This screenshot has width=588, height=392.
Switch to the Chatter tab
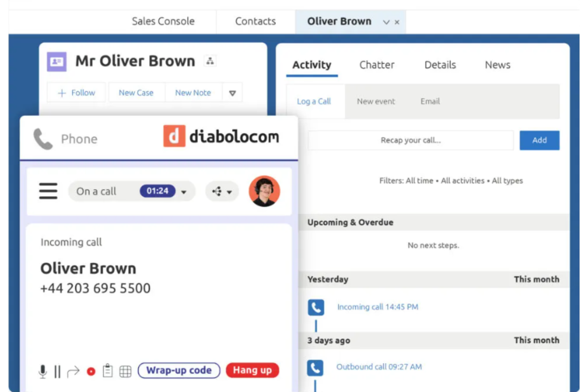click(377, 65)
